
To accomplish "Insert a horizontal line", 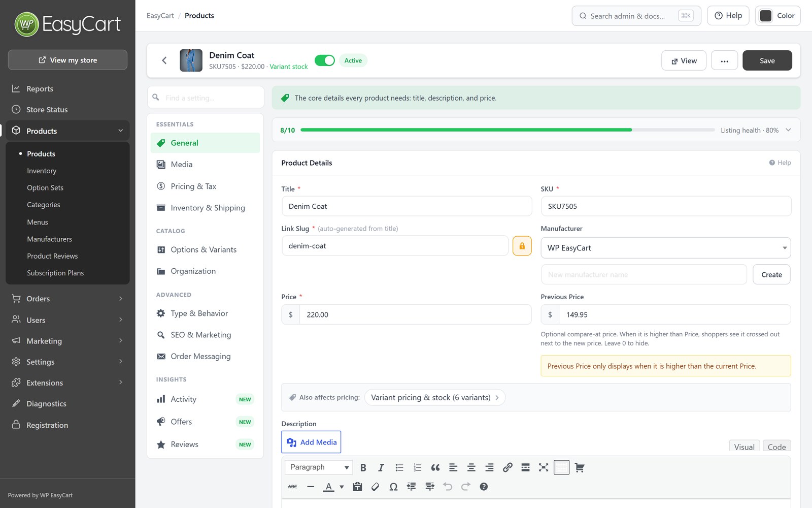I will (311, 487).
